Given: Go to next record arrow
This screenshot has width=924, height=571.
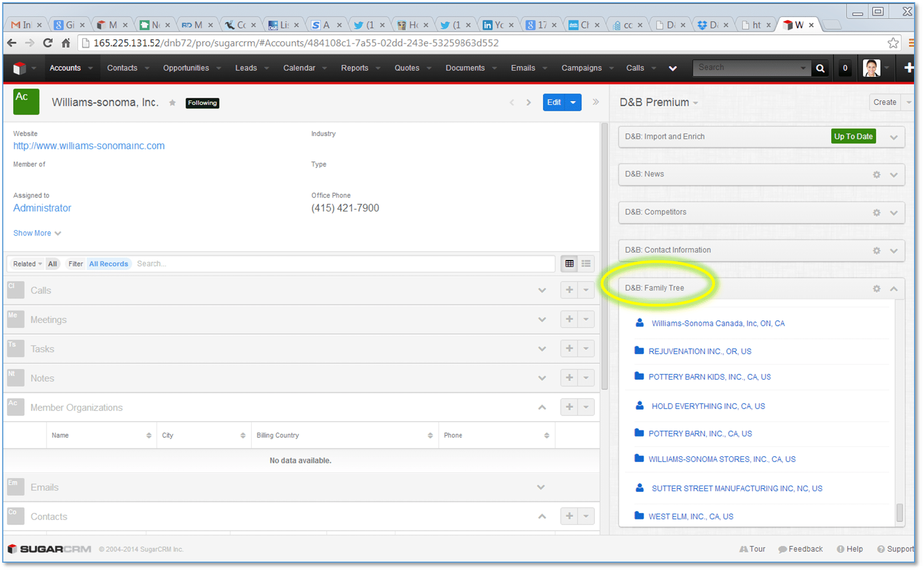Looking at the screenshot, I should pos(529,102).
